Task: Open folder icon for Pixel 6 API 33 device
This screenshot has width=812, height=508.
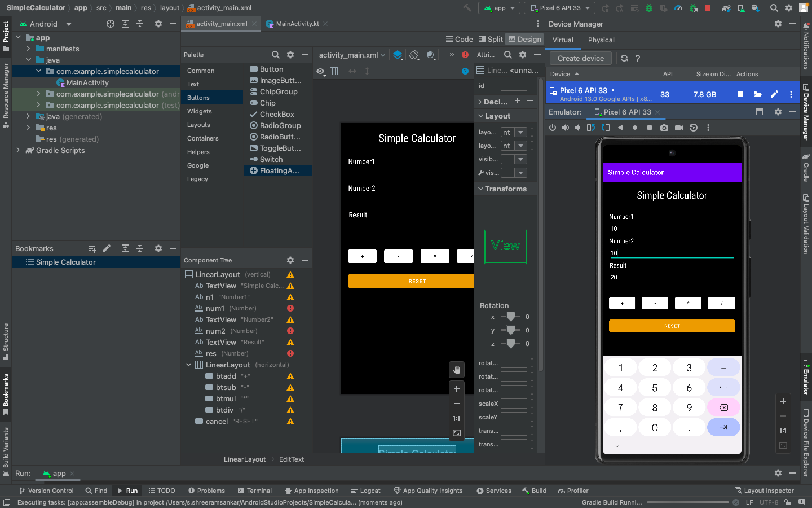Action: [x=757, y=94]
